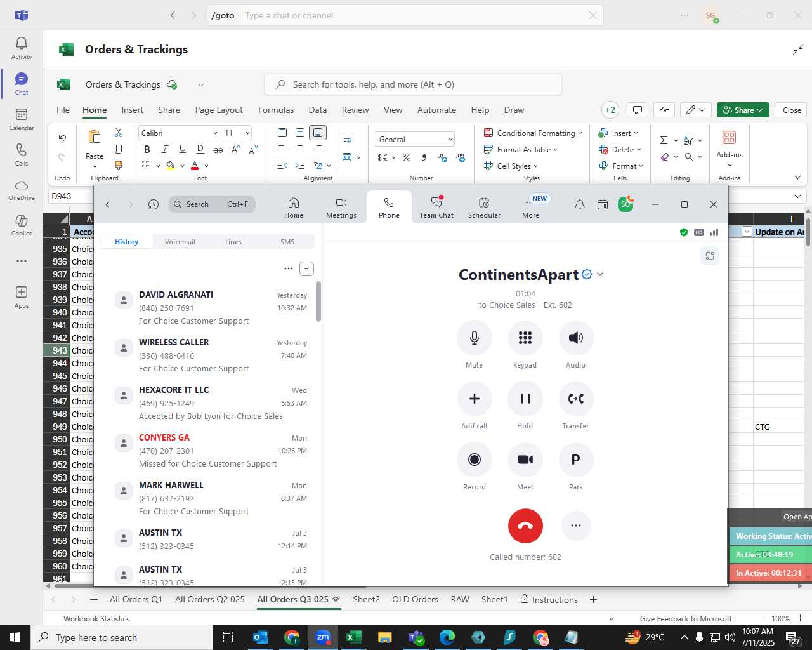Click the Format Painter icon
This screenshot has width=812, height=650.
click(119, 166)
